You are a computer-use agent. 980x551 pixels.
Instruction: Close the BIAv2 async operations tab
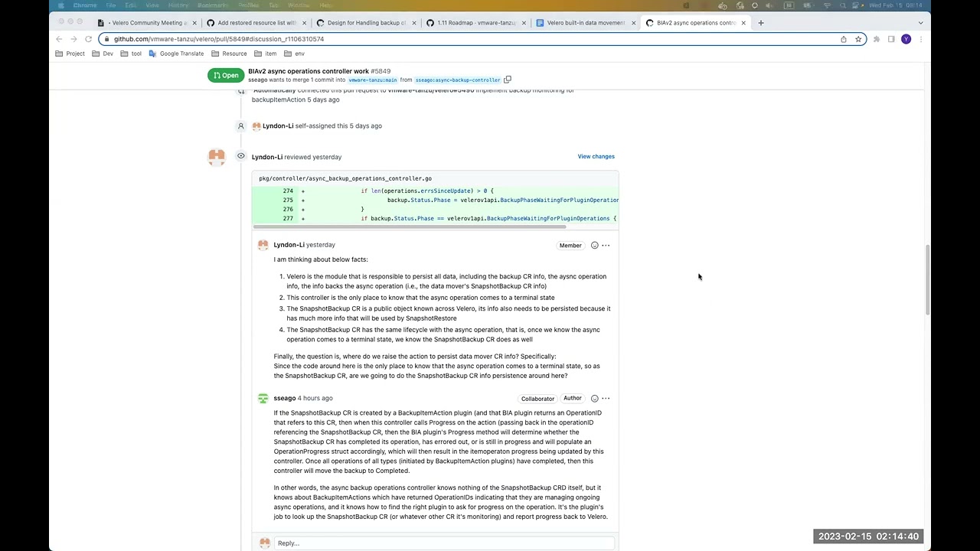[x=743, y=23]
